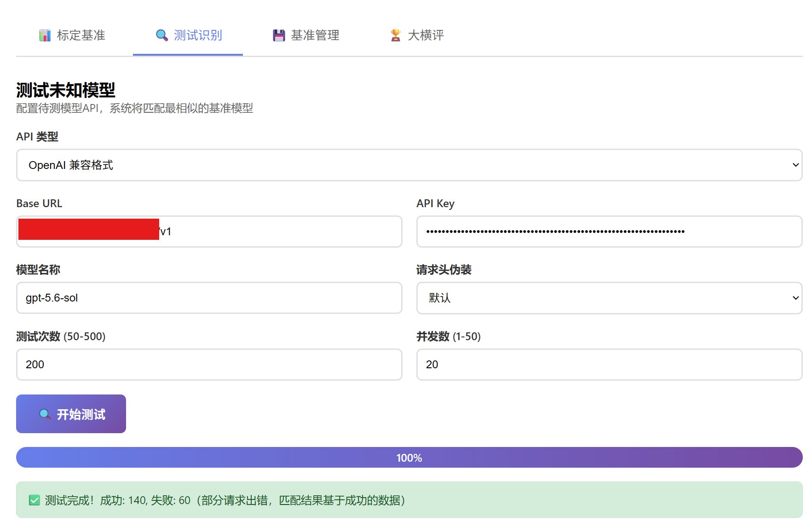Click the 请求头伪装 label
Image resolution: width=812 pixels, height=522 pixels.
pyautogui.click(x=444, y=270)
